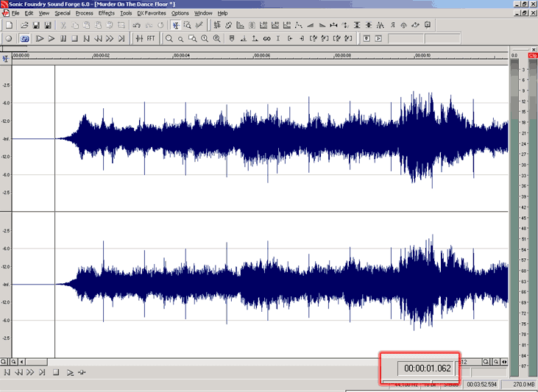Open the Process menu
Viewport: 538px width, 392px height.
click(x=85, y=13)
